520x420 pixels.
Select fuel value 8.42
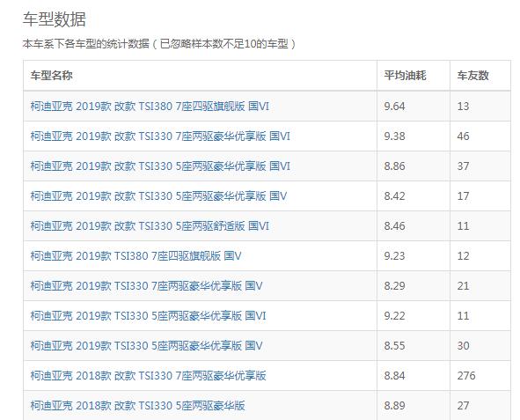(x=394, y=195)
